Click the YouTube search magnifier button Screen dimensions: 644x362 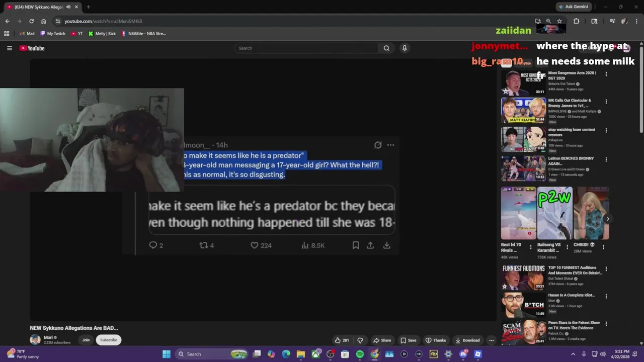coord(386,48)
